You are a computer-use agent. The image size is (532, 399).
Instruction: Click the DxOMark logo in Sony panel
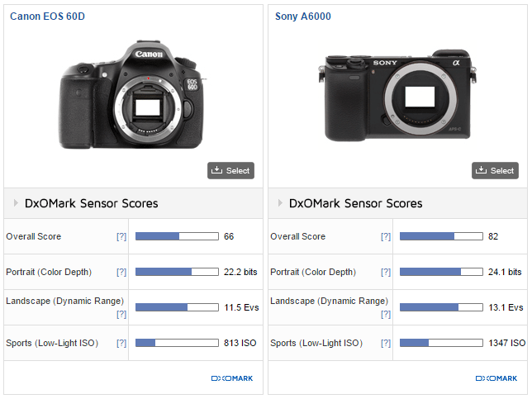tap(496, 378)
